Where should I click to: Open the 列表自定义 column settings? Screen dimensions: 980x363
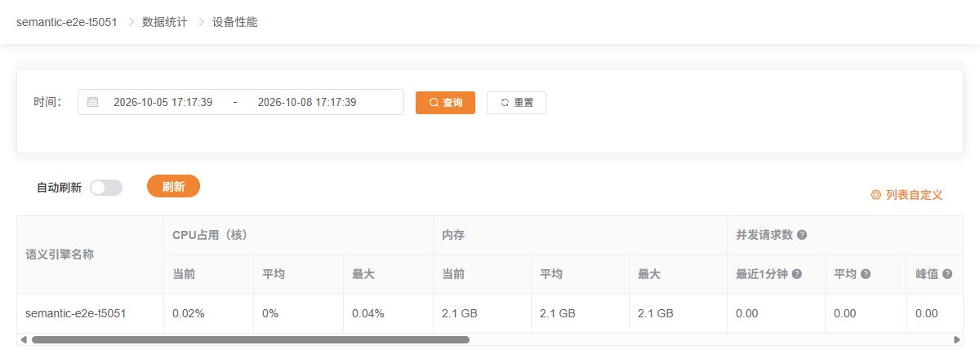906,195
